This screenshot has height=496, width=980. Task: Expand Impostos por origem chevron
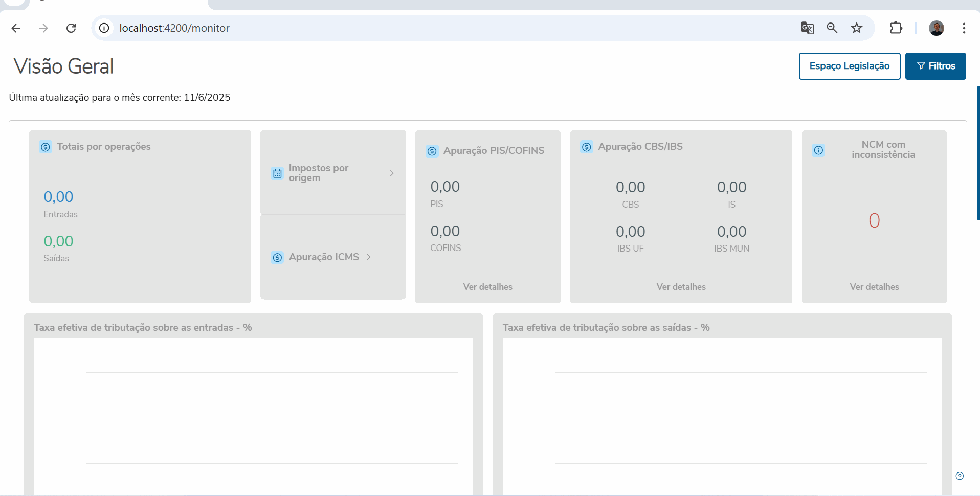click(x=392, y=173)
